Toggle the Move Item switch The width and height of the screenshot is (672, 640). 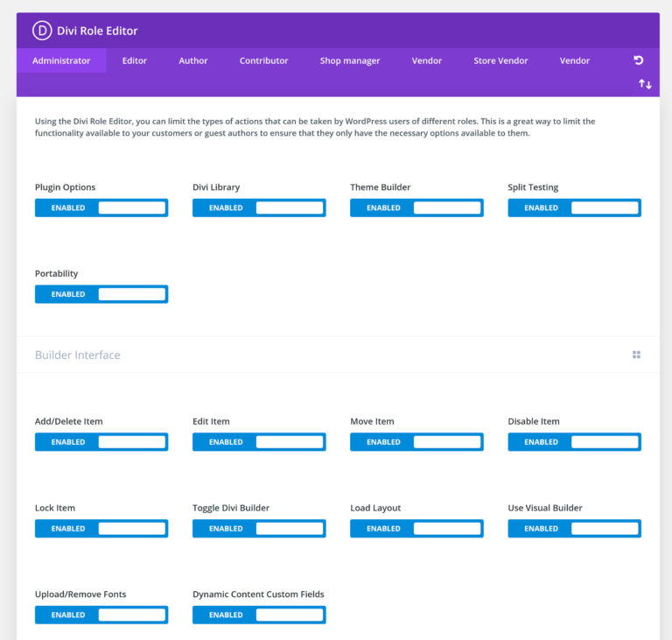click(416, 442)
